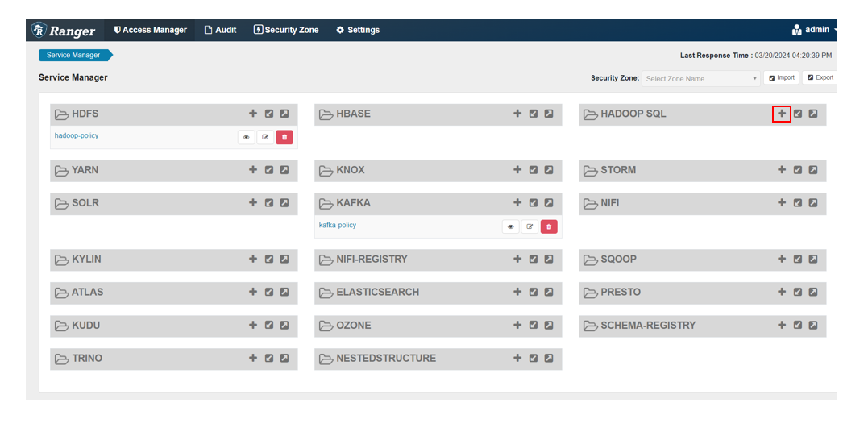Add a new OZONE service

coord(517,325)
